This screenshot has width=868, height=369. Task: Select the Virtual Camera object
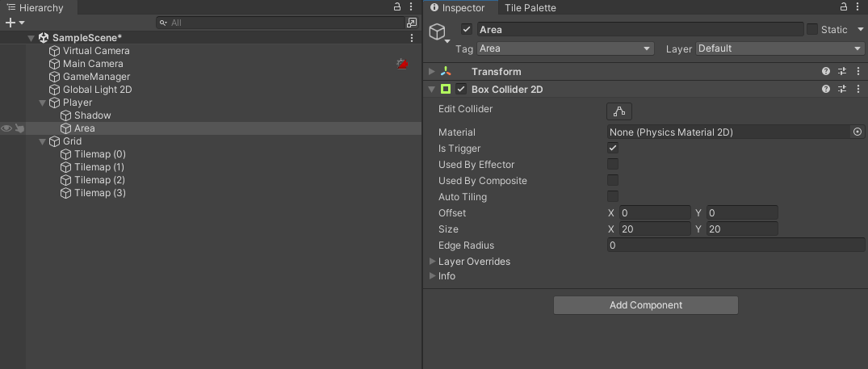tap(96, 51)
